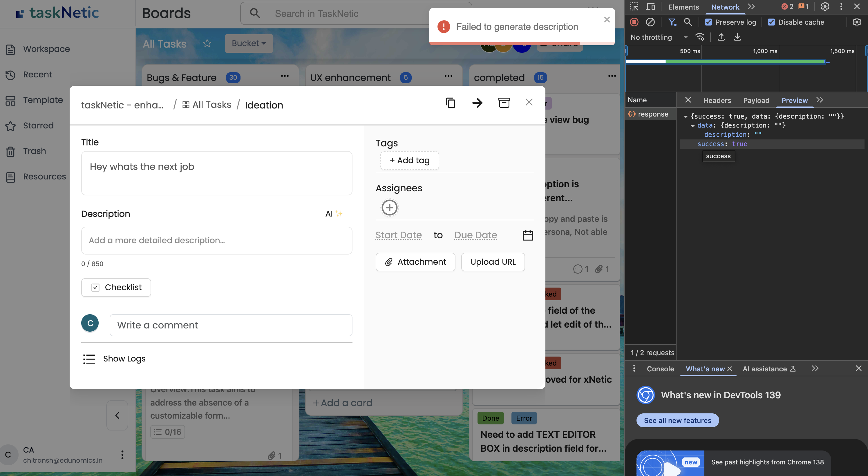
Task: Open DevTools customize three-dot menu
Action: pyautogui.click(x=841, y=7)
